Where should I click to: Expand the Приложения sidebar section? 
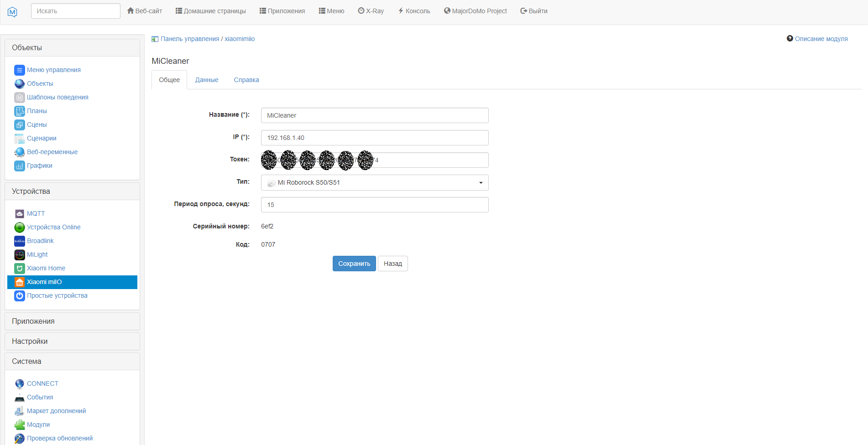(72, 321)
